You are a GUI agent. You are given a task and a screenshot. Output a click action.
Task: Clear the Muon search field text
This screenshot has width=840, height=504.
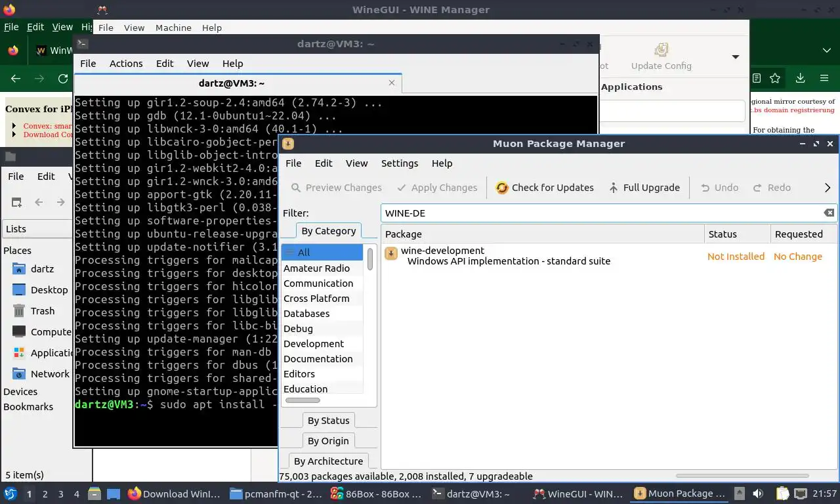tap(829, 213)
